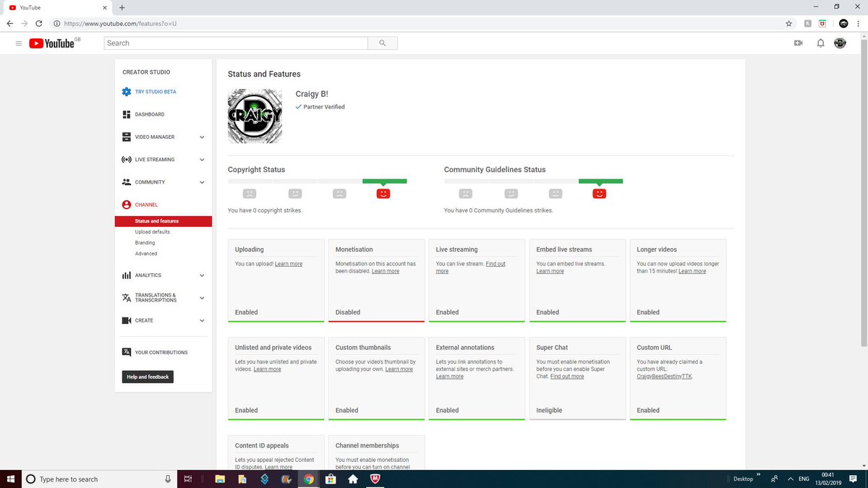Click the site information icon in address bar
The height and width of the screenshot is (488, 868).
57,23
